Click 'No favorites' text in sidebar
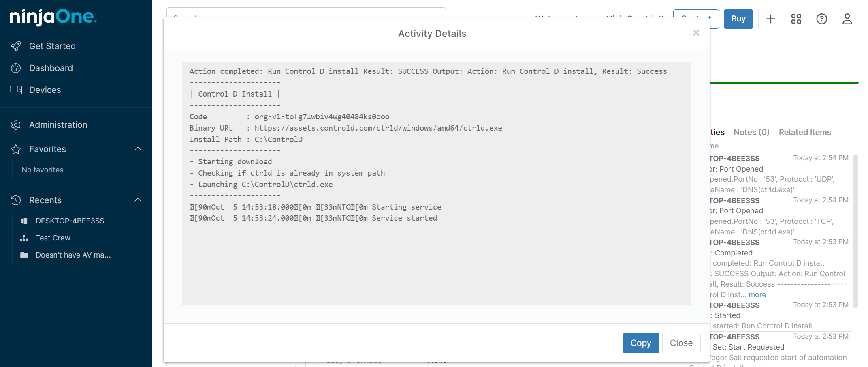 coord(43,170)
